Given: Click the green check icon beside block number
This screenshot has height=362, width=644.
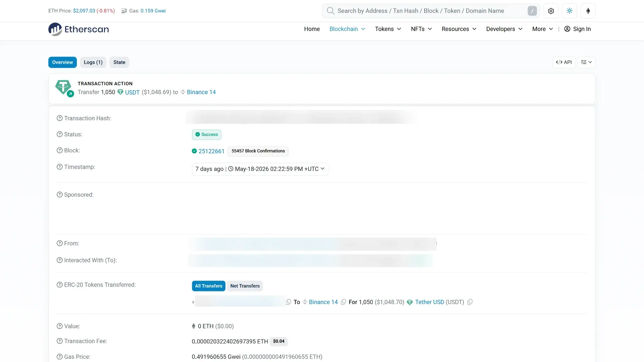Looking at the screenshot, I should 194,151.
